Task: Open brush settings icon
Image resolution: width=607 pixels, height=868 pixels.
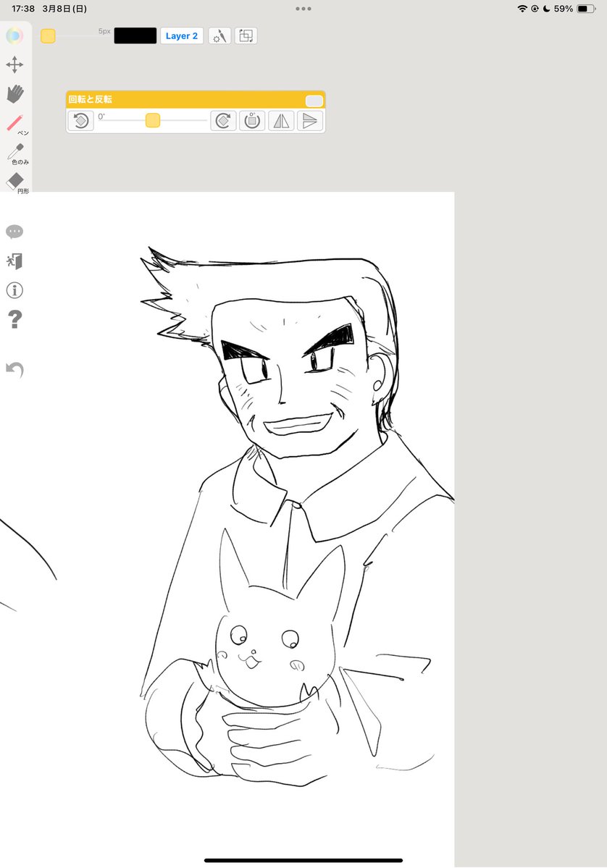Action: tap(219, 36)
